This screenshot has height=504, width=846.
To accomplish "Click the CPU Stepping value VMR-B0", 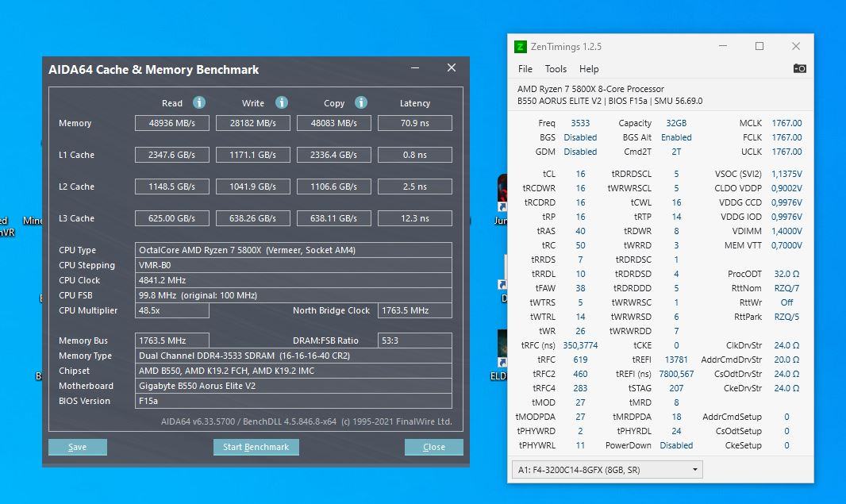I will click(294, 265).
